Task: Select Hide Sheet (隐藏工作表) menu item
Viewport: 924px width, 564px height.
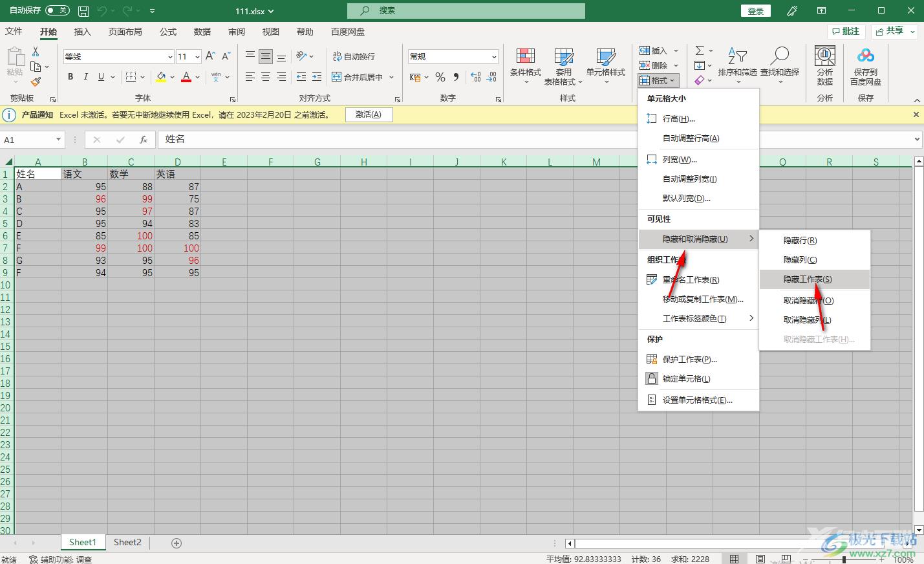Action: point(815,279)
